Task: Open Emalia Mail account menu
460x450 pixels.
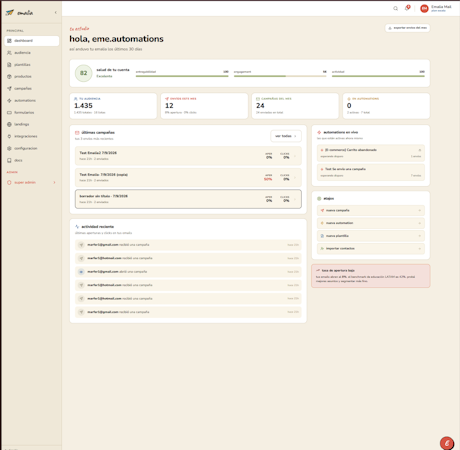Action: click(436, 8)
